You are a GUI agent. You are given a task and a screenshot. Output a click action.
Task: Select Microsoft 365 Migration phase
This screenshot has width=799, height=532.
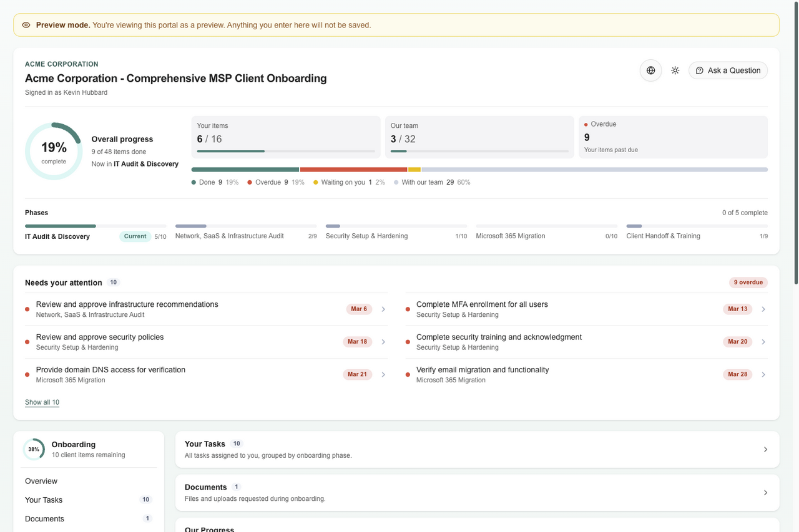(x=547, y=233)
